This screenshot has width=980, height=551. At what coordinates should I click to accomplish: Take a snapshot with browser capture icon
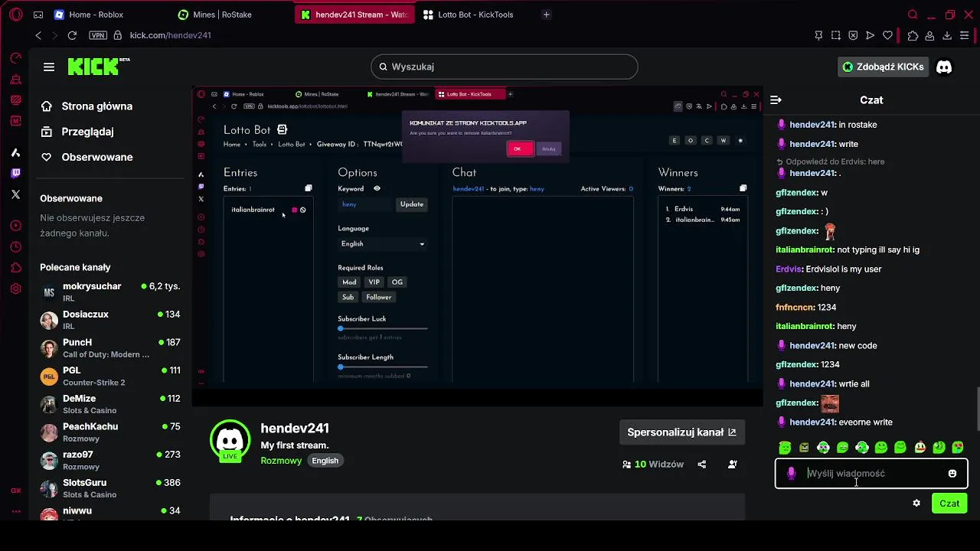click(x=835, y=35)
